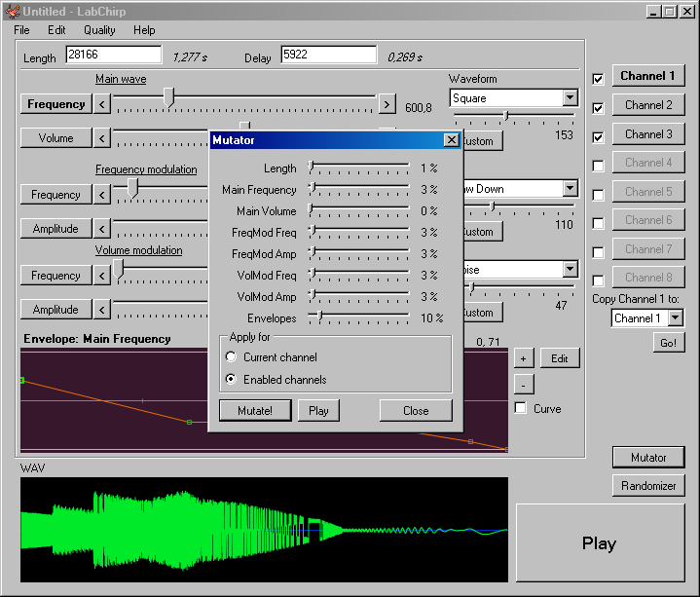Enable the Channel 5 checkbox
This screenshot has height=597, width=700.
click(x=598, y=195)
